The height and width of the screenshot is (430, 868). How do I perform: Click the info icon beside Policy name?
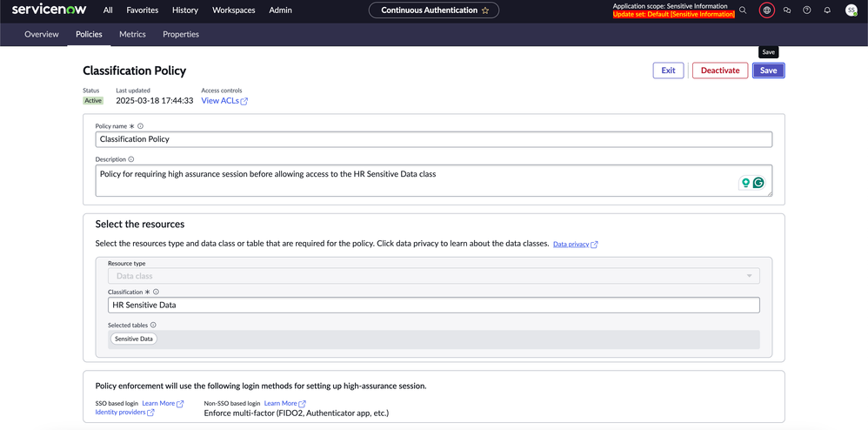(141, 126)
